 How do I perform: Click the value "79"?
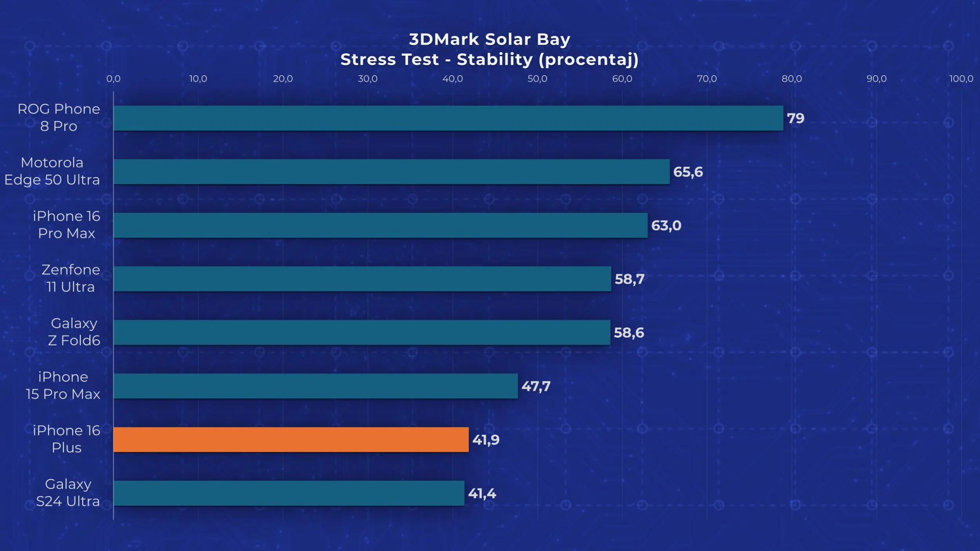[x=795, y=118]
